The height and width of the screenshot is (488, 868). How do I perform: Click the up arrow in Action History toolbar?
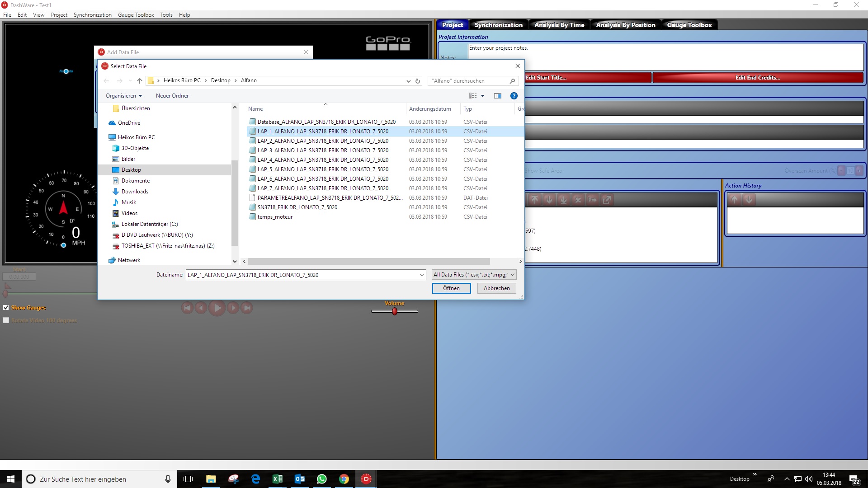pos(735,200)
